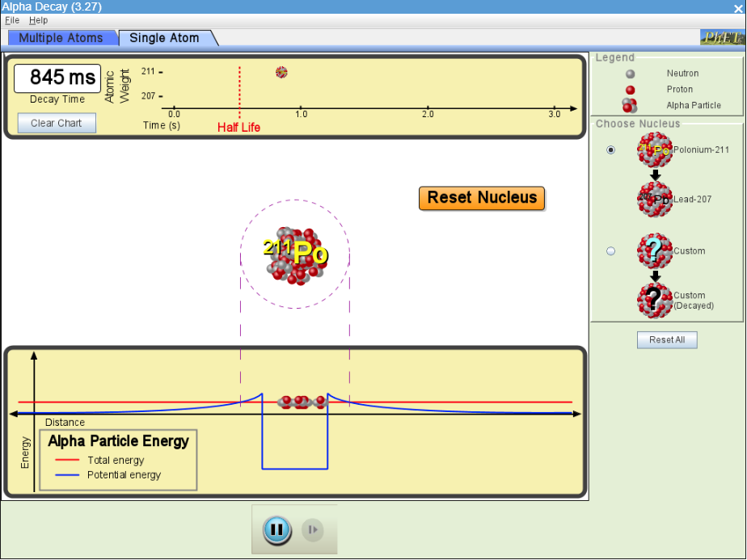Click the Clear Chart button

pos(57,124)
